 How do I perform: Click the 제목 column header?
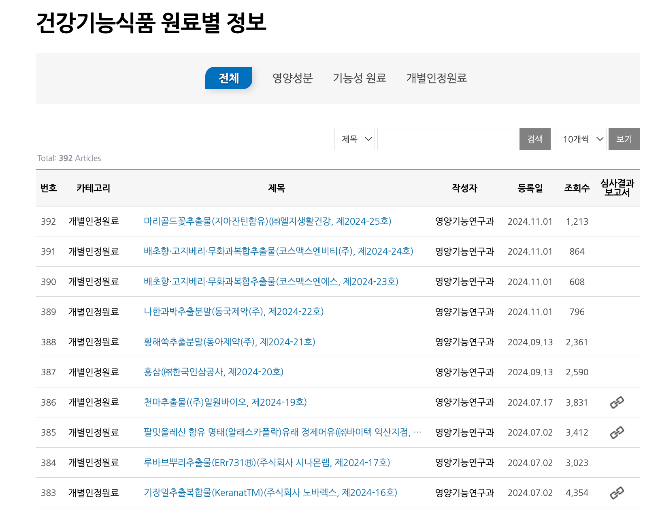click(x=277, y=188)
